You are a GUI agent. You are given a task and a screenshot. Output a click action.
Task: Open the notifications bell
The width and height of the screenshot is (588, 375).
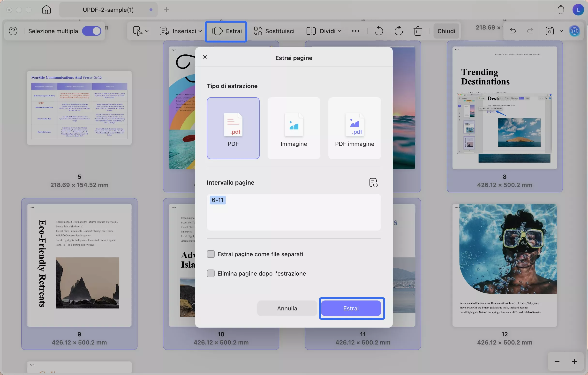561,10
